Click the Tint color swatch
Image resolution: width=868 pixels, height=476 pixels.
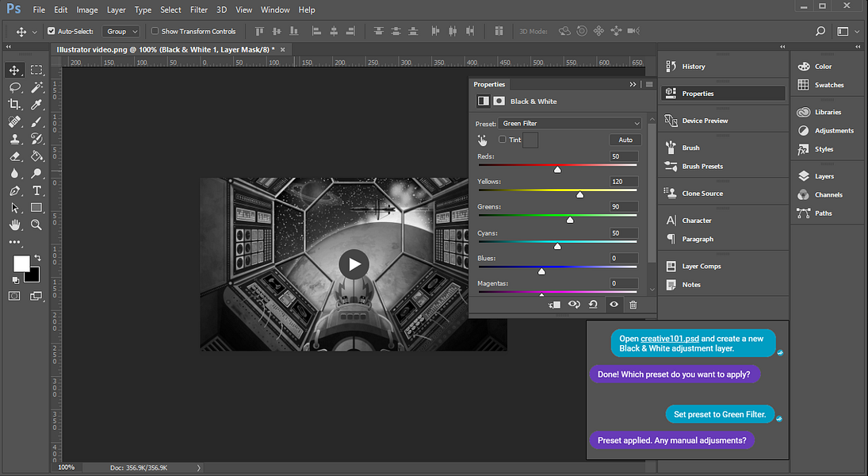pyautogui.click(x=530, y=140)
